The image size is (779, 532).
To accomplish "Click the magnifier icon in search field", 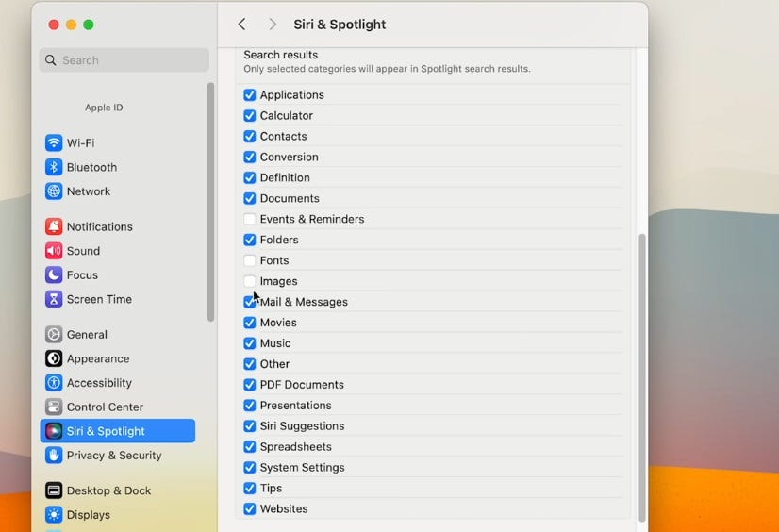I will [x=51, y=60].
